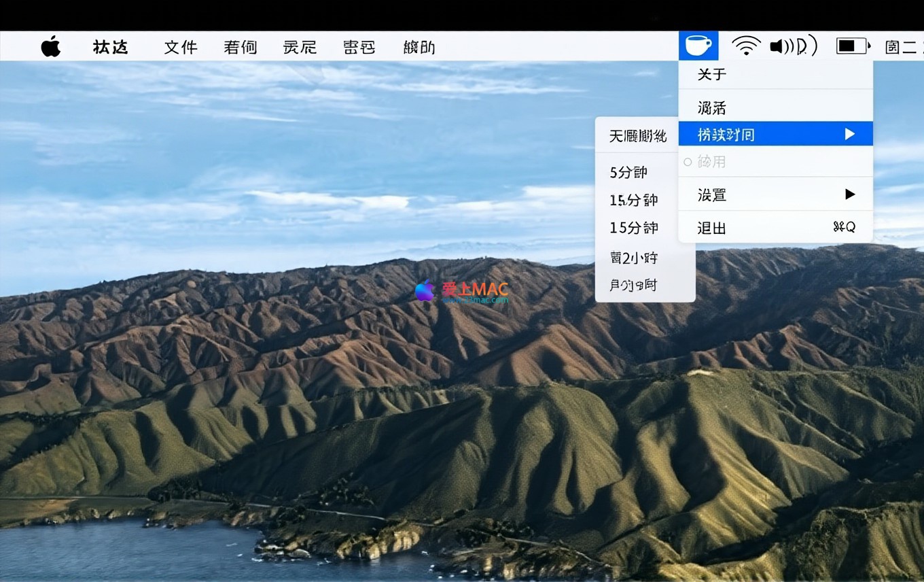Select the topmost item in the duration submenu

pyautogui.click(x=637, y=136)
